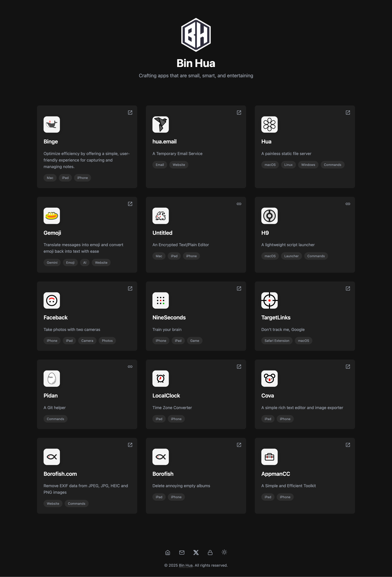Toggle the light/dark theme sun icon
Viewport: 392px width, 577px height.
224,552
